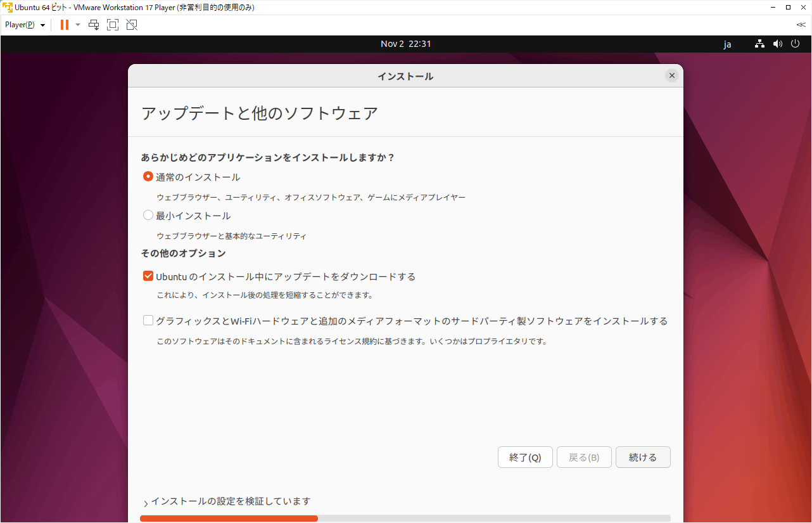Viewport: 812px width, 523px height.
Task: Select the 最小インストール radio button
Action: tap(148, 216)
